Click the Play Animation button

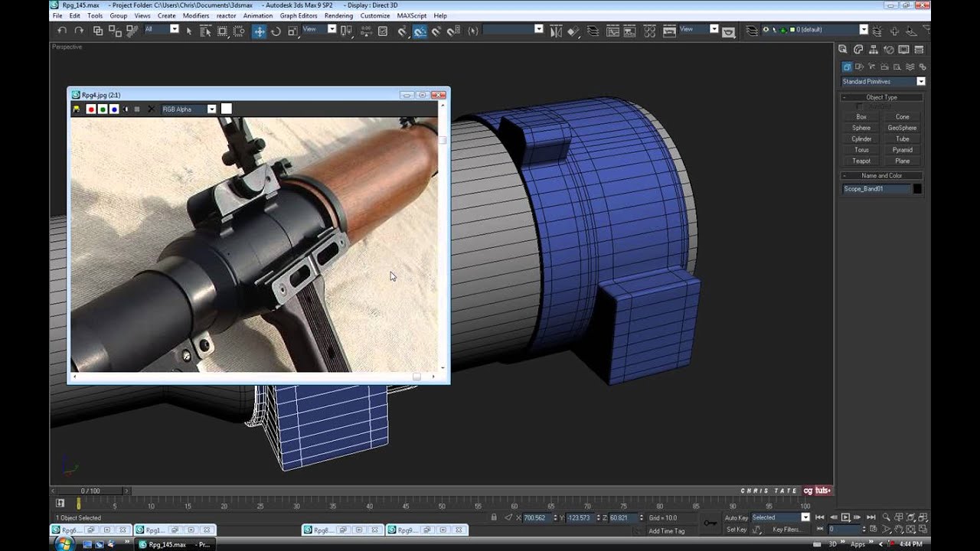click(845, 517)
